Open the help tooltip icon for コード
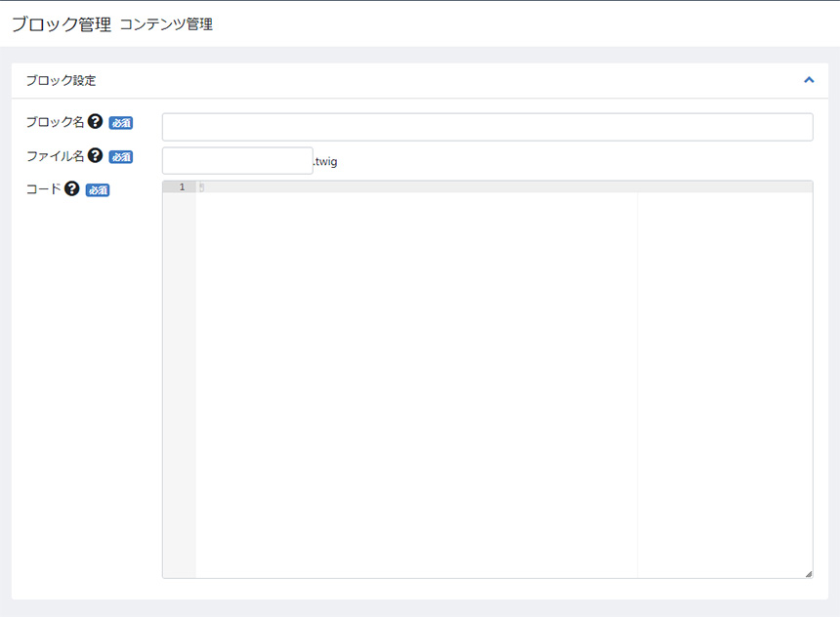Screen dimensions: 840x617 coord(71,189)
